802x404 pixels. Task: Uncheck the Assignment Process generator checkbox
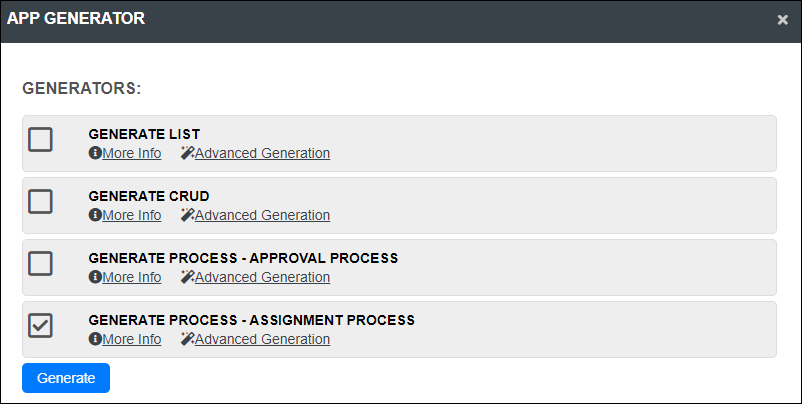pyautogui.click(x=40, y=326)
